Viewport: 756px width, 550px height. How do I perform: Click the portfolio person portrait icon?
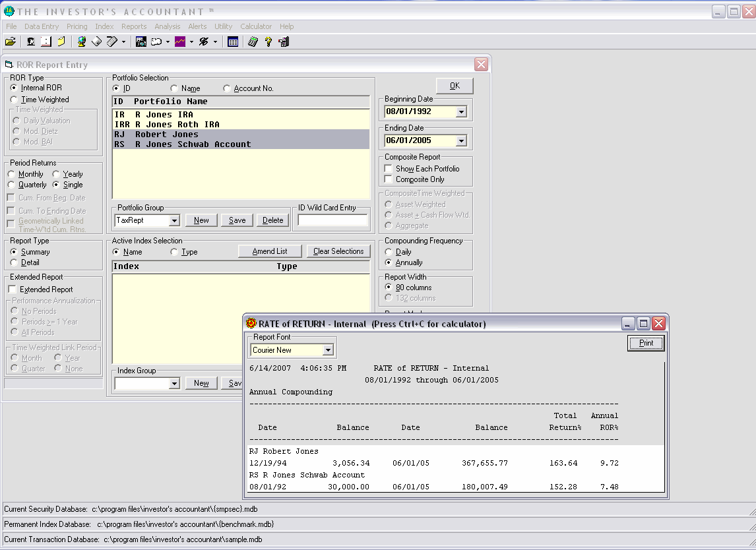coord(30,42)
